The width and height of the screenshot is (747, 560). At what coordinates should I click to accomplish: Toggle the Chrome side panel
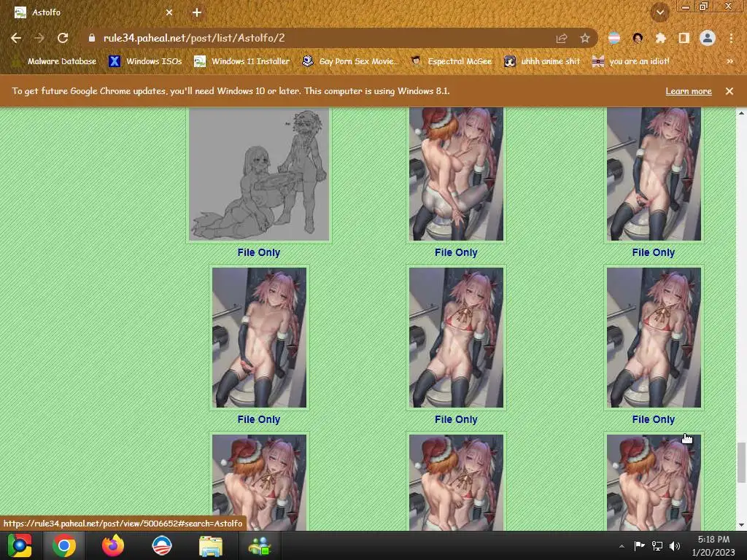684,38
